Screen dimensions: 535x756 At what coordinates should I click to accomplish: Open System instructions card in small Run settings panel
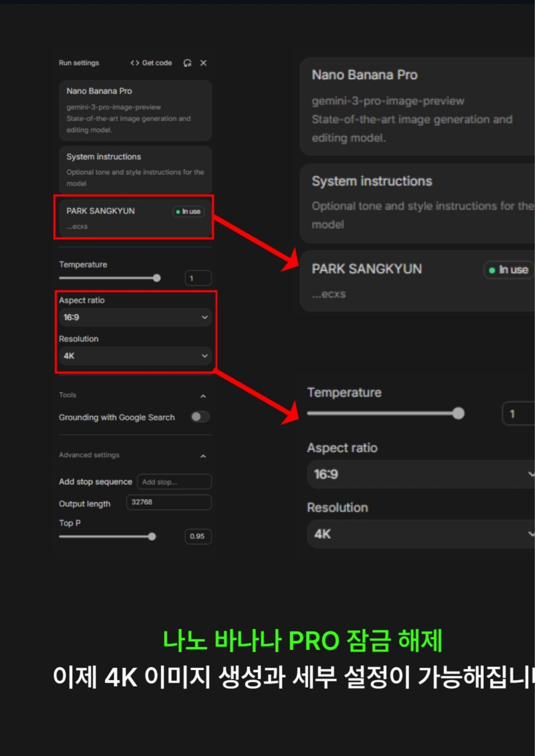[135, 170]
